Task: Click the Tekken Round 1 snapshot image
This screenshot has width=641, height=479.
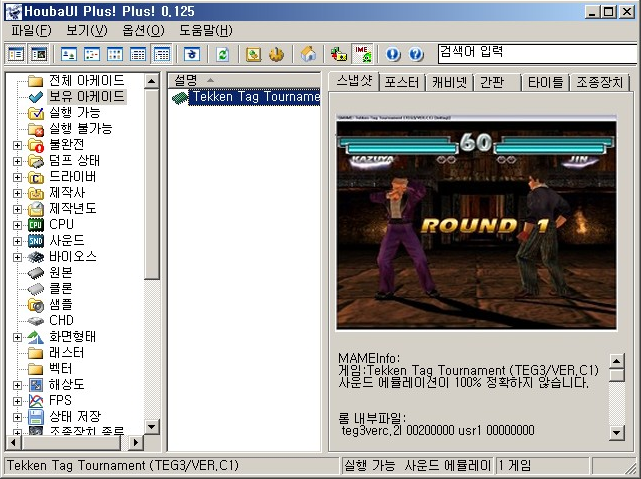Action: (476, 222)
